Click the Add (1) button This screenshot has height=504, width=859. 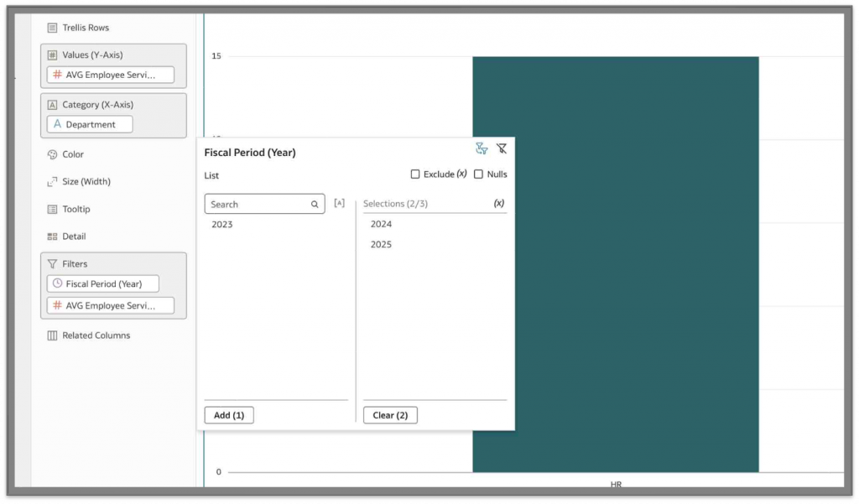(x=228, y=414)
